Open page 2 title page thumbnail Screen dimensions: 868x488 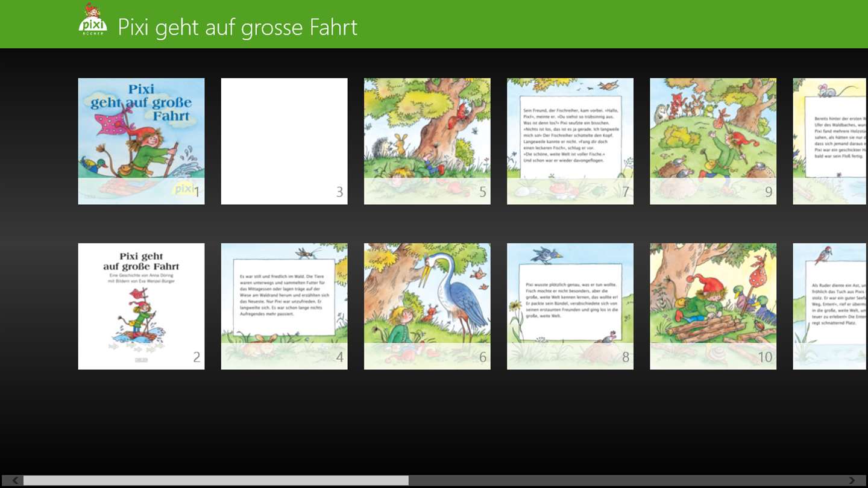(x=141, y=306)
